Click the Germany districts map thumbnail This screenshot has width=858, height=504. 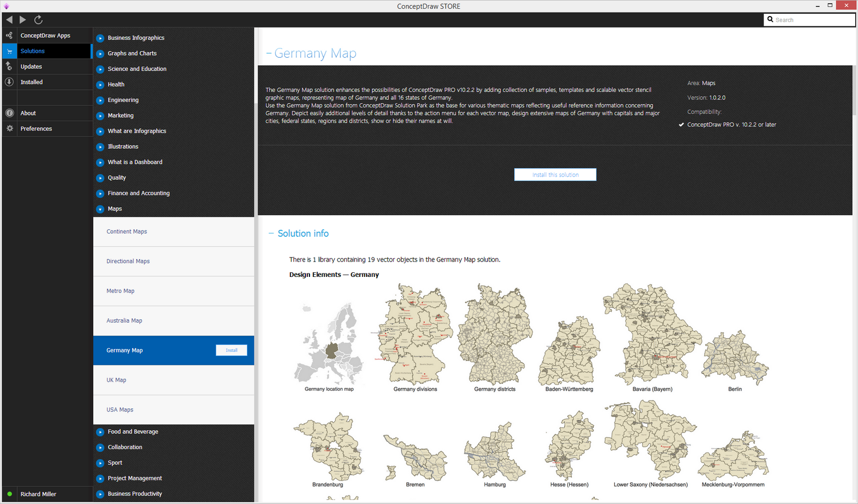tap(495, 335)
